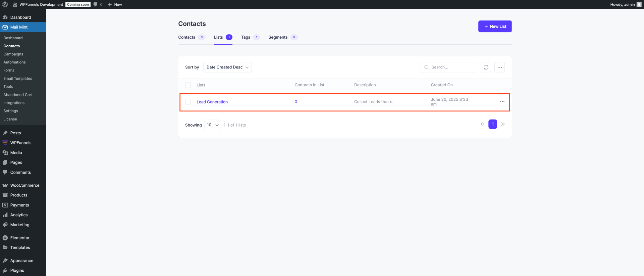Viewport: 644px width, 276px height.
Task: Click the Payments icon in sidebar
Action: pyautogui.click(x=5, y=205)
